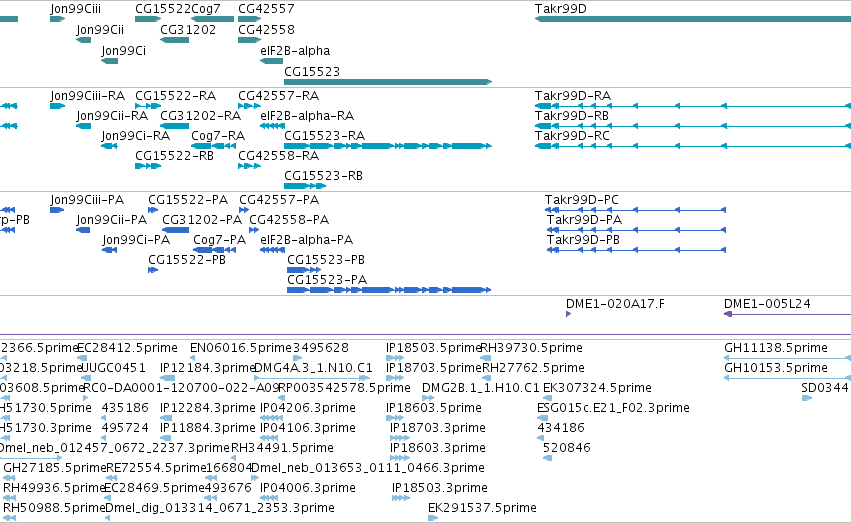
Task: Click the EN06016.5prime EST label
Action: (241, 347)
